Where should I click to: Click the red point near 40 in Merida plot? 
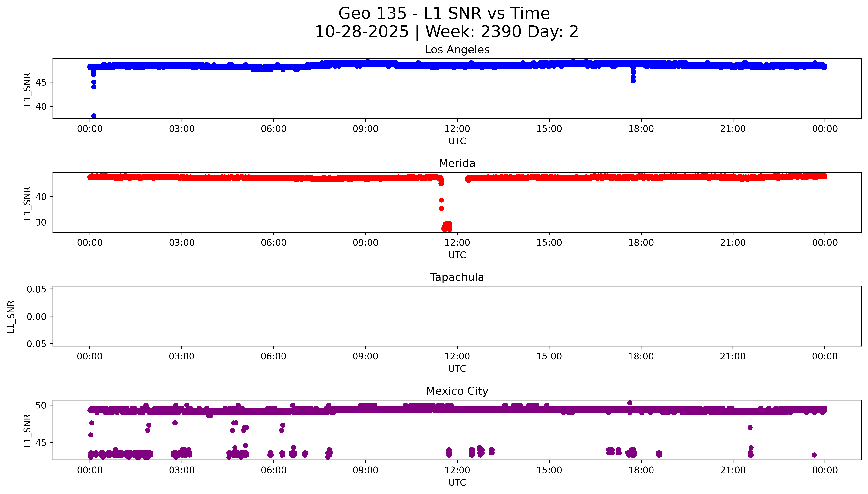441,200
